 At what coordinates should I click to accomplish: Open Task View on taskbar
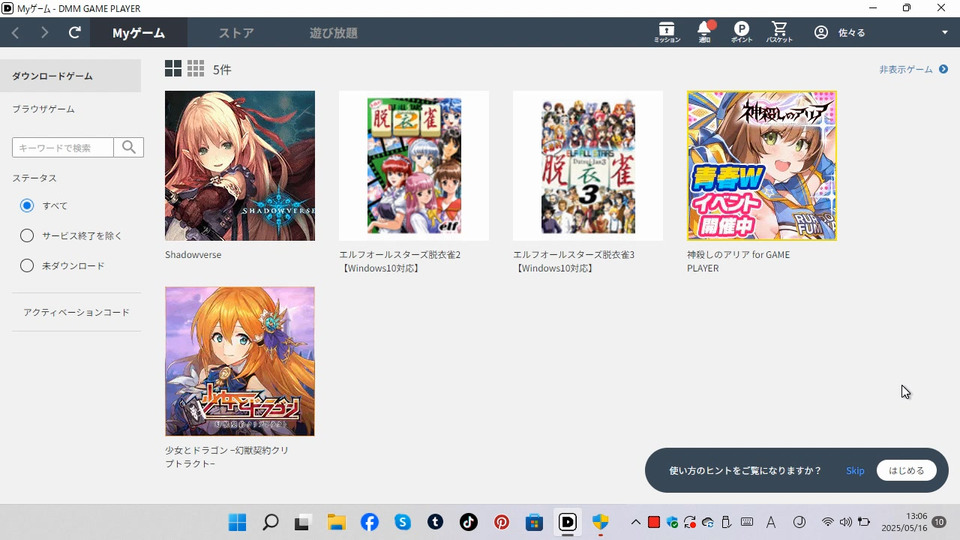click(302, 522)
